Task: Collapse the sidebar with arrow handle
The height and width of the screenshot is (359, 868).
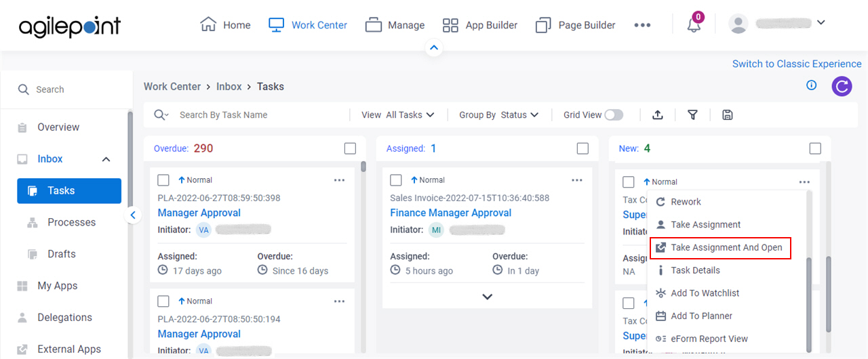Action: click(x=133, y=215)
